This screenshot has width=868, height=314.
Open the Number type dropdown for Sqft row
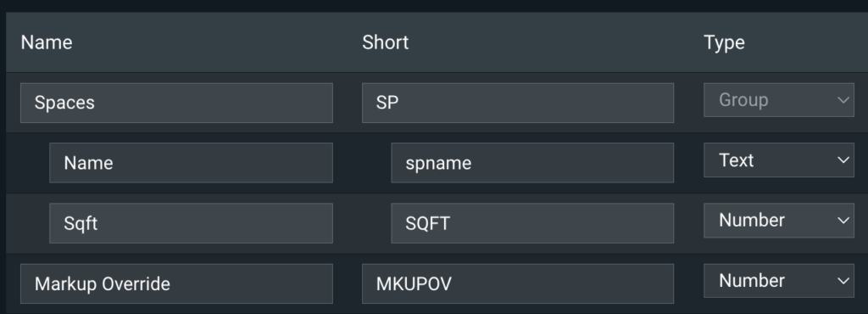[x=778, y=221]
